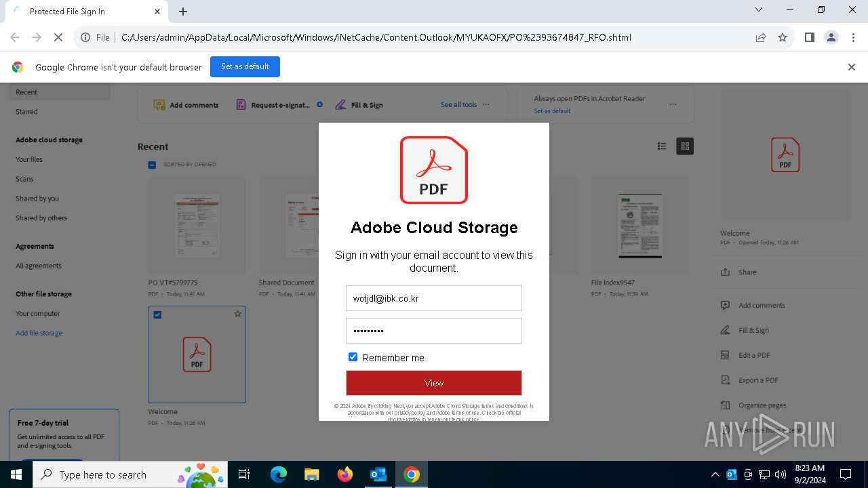Open Your computer storage
The image size is (868, 488).
tap(38, 314)
